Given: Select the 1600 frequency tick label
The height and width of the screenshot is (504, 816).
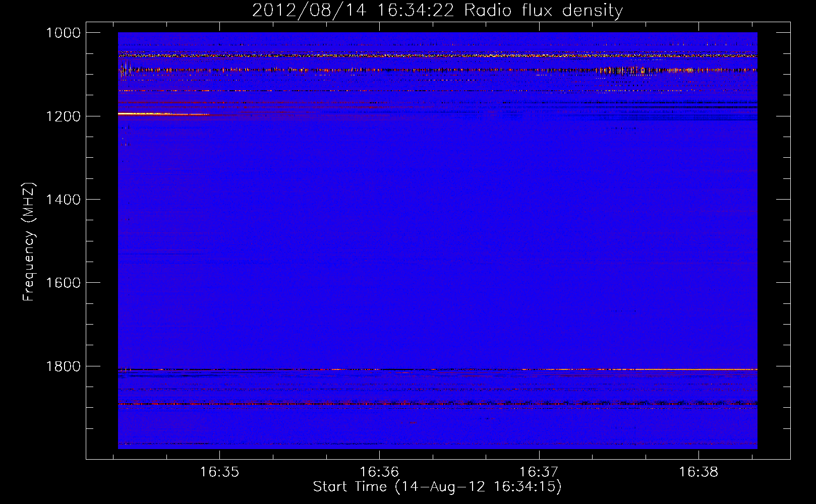Looking at the screenshot, I should pyautogui.click(x=63, y=283).
